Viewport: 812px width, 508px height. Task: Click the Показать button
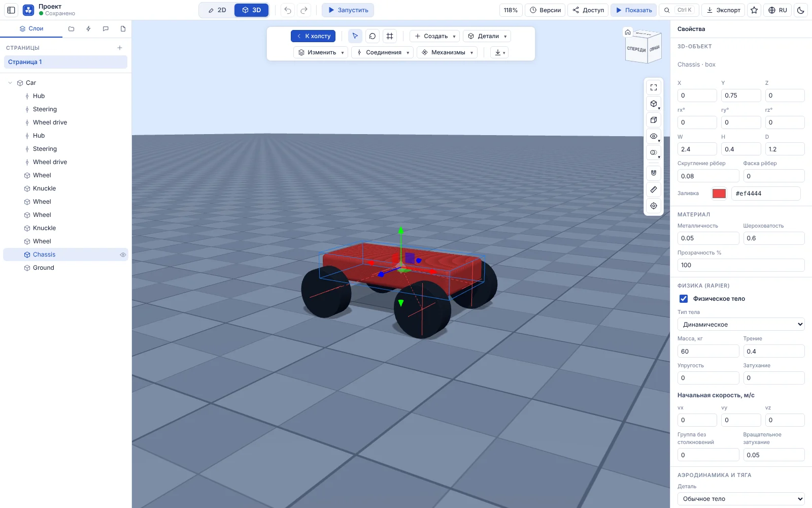[x=633, y=10]
